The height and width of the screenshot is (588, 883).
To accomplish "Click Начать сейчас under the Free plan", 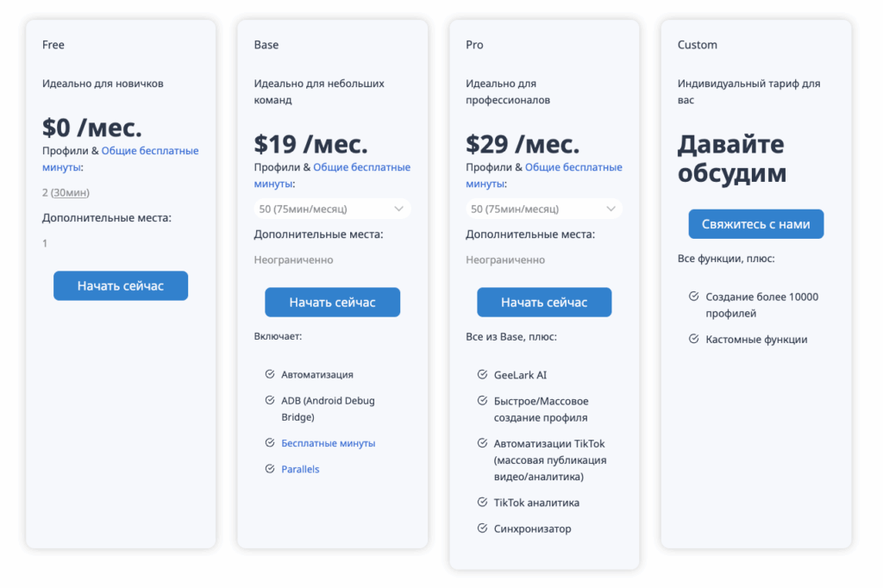I will (x=120, y=285).
